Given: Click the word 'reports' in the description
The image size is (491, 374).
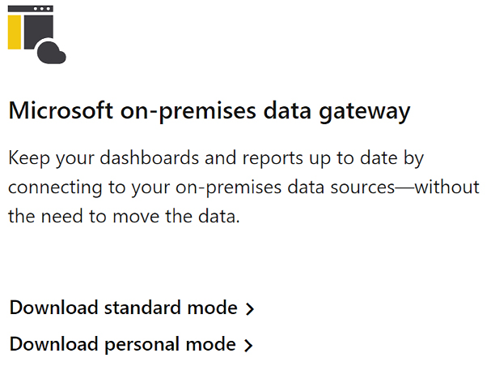Looking at the screenshot, I should click(273, 159).
